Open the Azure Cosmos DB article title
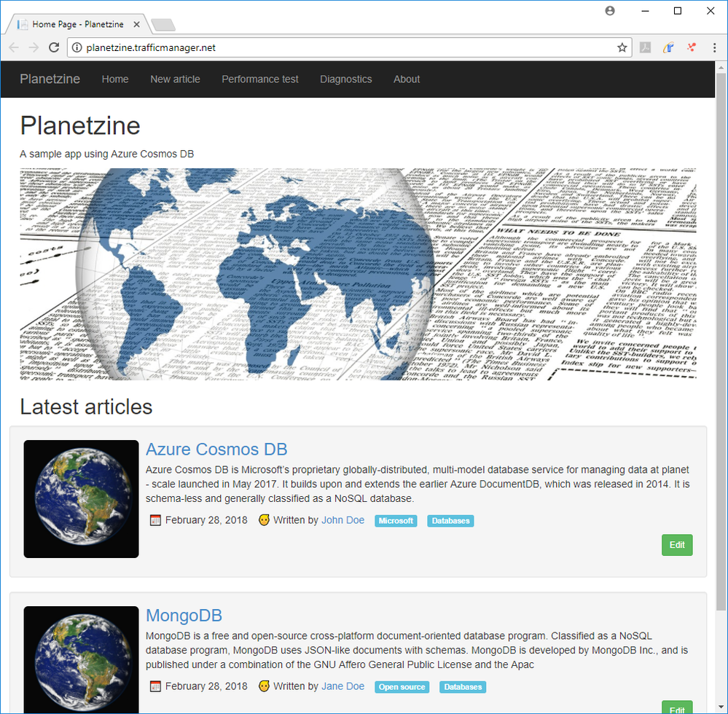 point(216,450)
